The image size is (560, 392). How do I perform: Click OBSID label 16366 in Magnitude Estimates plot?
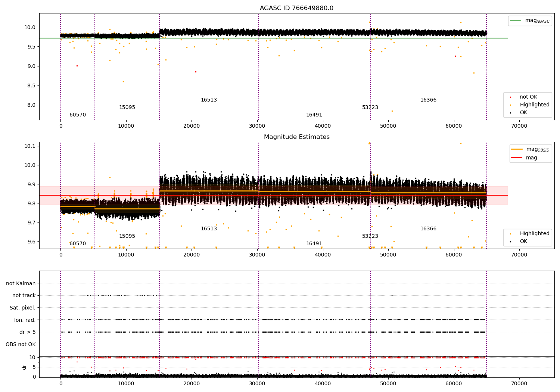tap(428, 229)
